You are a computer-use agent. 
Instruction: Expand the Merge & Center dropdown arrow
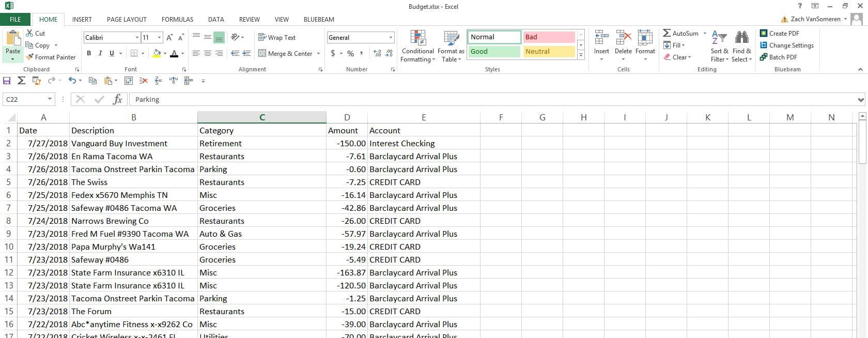tap(318, 53)
